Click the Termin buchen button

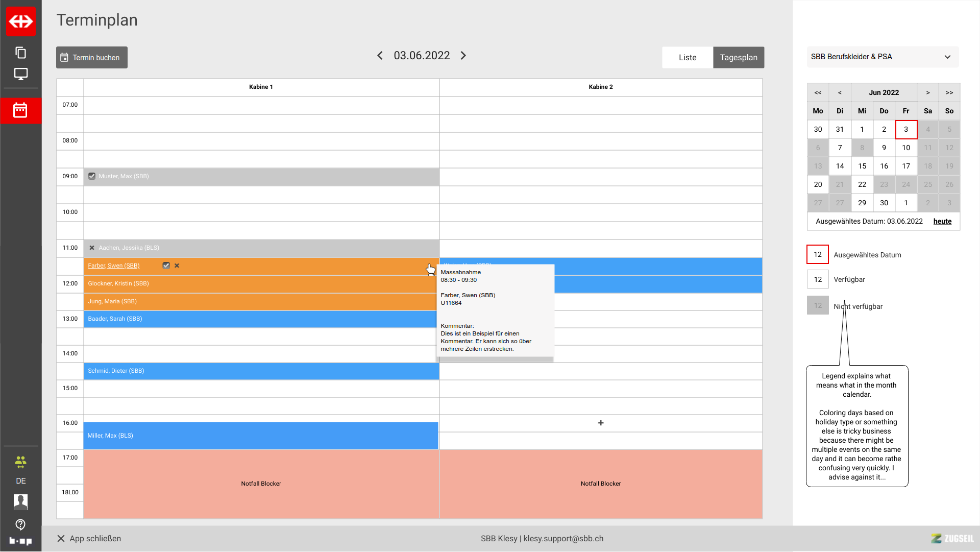click(x=92, y=58)
